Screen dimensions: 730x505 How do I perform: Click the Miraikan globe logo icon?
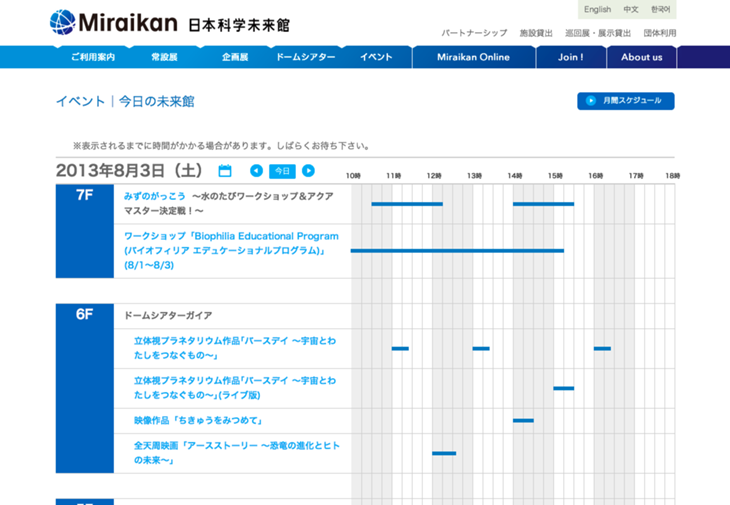click(63, 22)
